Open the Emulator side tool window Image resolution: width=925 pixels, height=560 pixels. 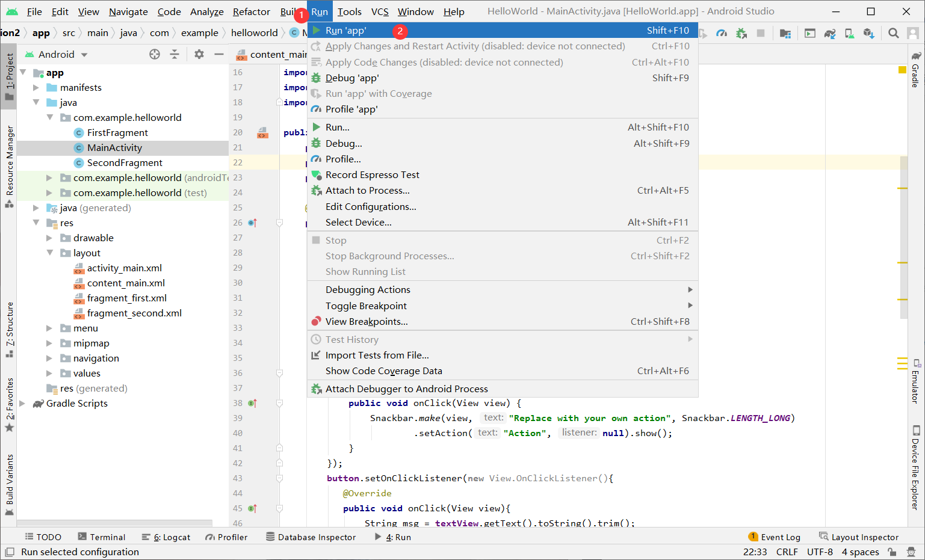[x=915, y=381]
